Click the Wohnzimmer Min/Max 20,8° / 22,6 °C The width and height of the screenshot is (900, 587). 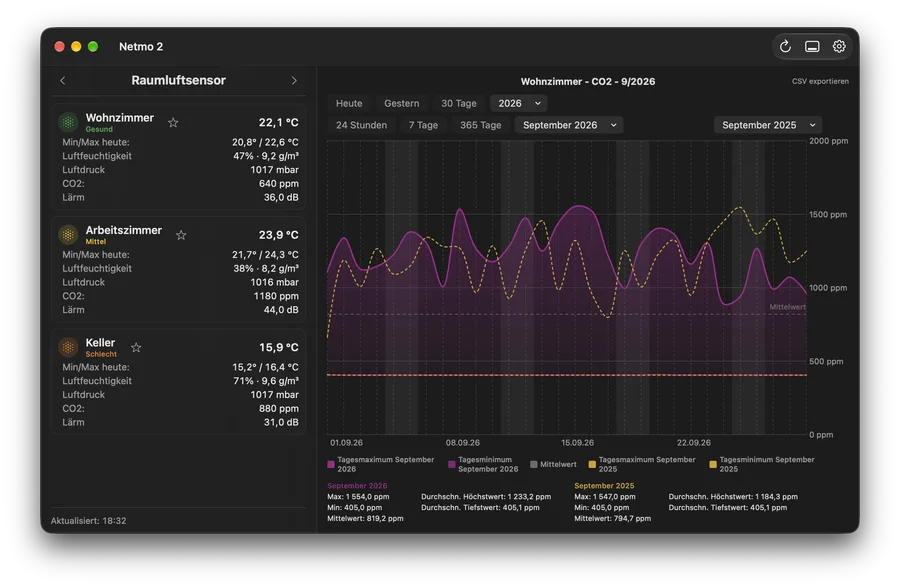pyautogui.click(x=265, y=142)
